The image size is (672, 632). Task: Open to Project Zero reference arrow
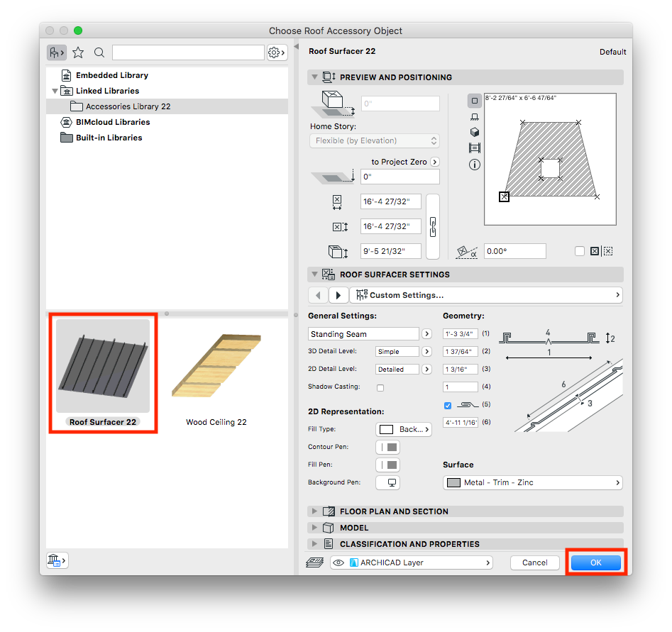click(435, 162)
